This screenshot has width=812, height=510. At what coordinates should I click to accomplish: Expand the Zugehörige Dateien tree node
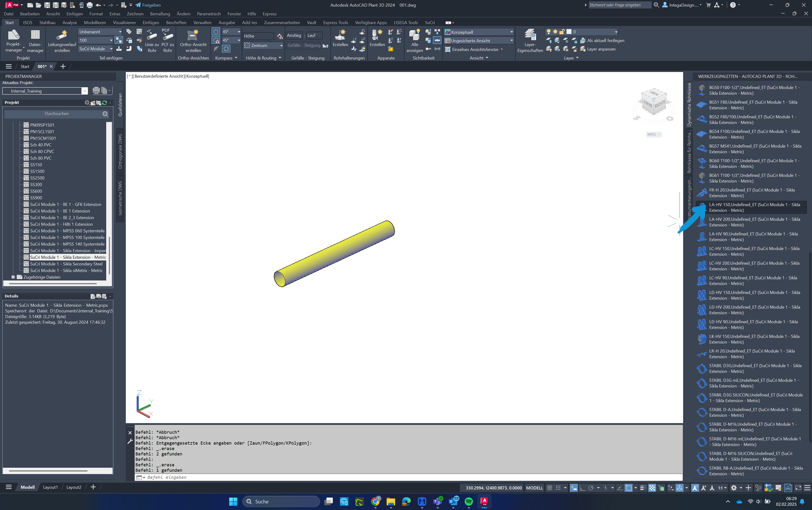(x=13, y=277)
